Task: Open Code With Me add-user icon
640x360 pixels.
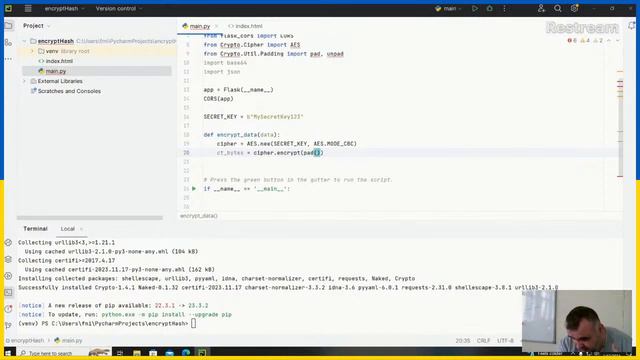Action: pos(541,8)
